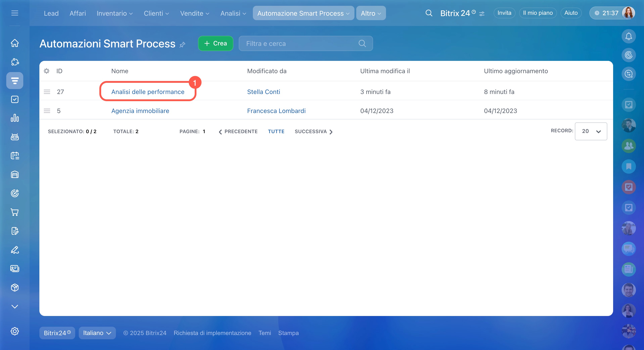
Task: Toggle the hamburger menu to collapse sidebar
Action: tap(15, 13)
